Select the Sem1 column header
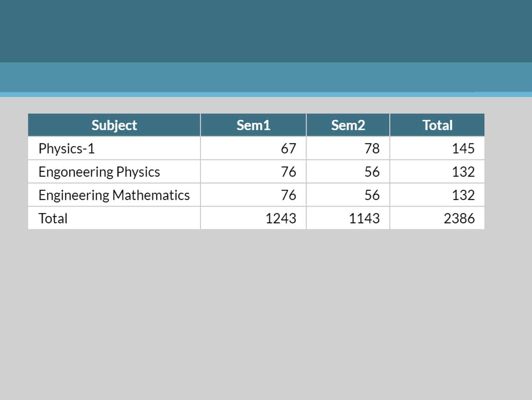The height and width of the screenshot is (400, 532). tap(253, 125)
